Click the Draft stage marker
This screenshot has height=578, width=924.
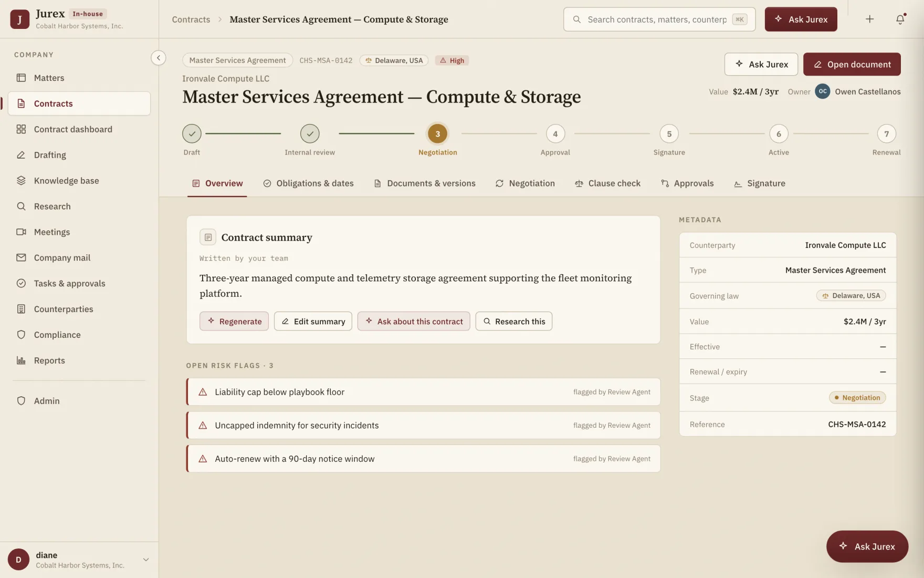(x=192, y=134)
